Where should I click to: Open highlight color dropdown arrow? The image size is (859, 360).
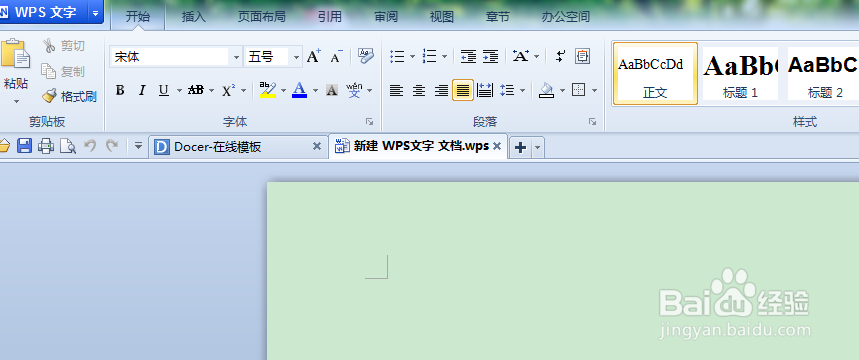tap(284, 91)
